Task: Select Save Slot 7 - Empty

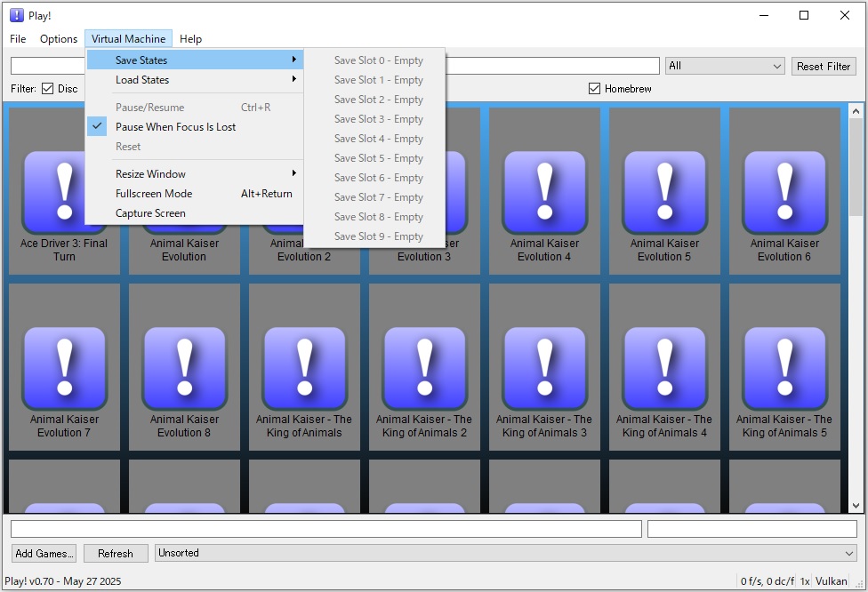Action: [x=374, y=197]
